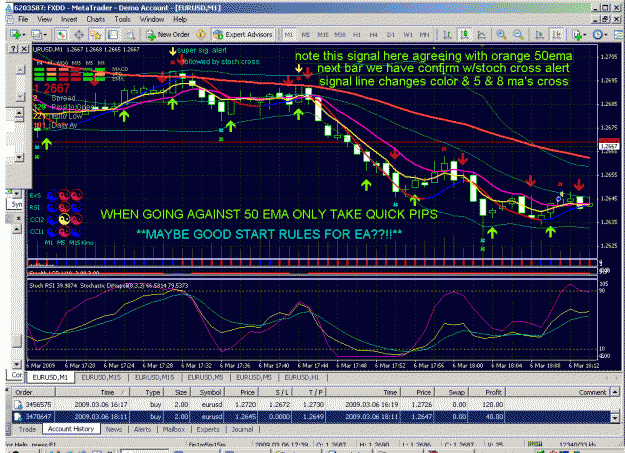Image resolution: width=625 pixels, height=453 pixels.
Task: Toggle chart shift icon
Action: (x=556, y=35)
